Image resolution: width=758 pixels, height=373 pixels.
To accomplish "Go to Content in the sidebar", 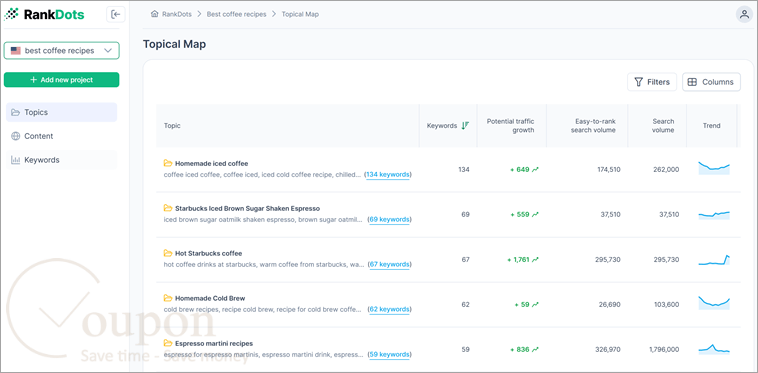I will [61, 136].
